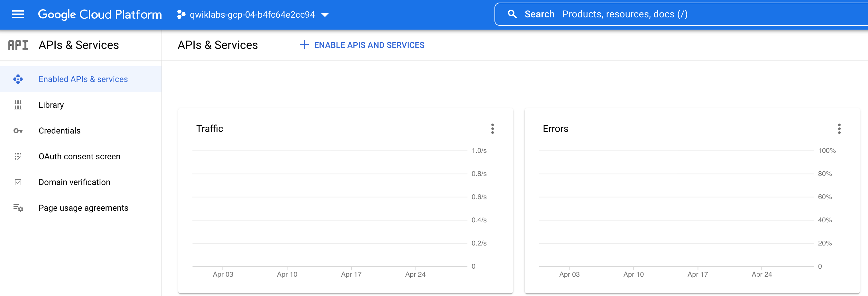Image resolution: width=868 pixels, height=296 pixels.
Task: Open the Credentials page from sidebar
Action: (x=59, y=131)
